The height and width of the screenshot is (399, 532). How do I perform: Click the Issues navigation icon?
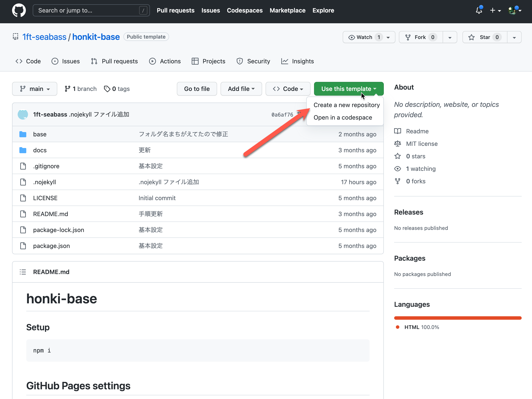54,61
